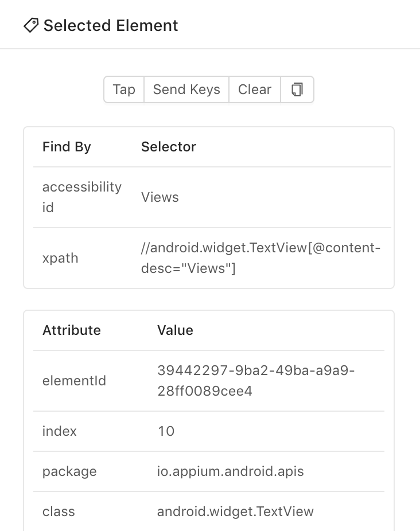Click the package attribute label

69,471
